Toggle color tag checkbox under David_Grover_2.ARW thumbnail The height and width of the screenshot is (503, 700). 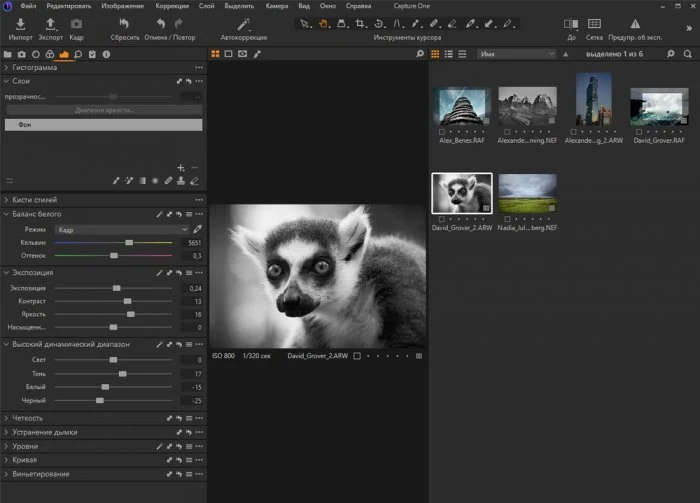[x=442, y=219]
